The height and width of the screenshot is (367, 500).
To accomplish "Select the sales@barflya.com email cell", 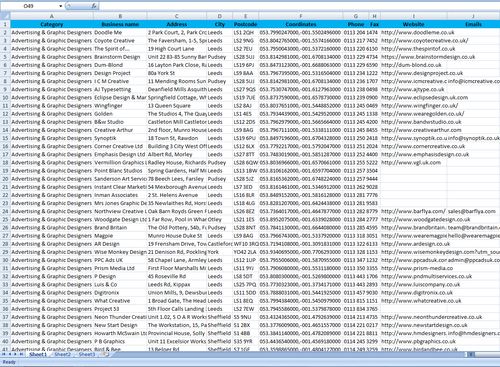I will tap(472, 211).
